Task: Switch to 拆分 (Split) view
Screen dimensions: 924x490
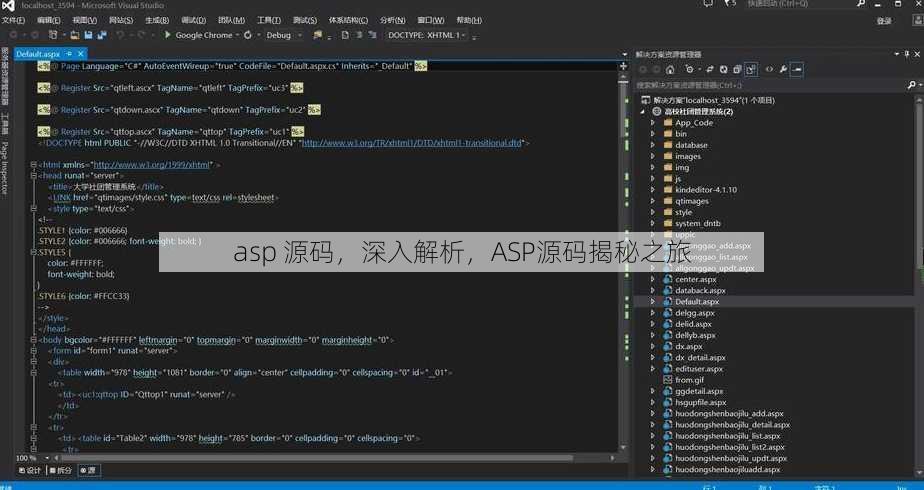Action: pos(60,470)
